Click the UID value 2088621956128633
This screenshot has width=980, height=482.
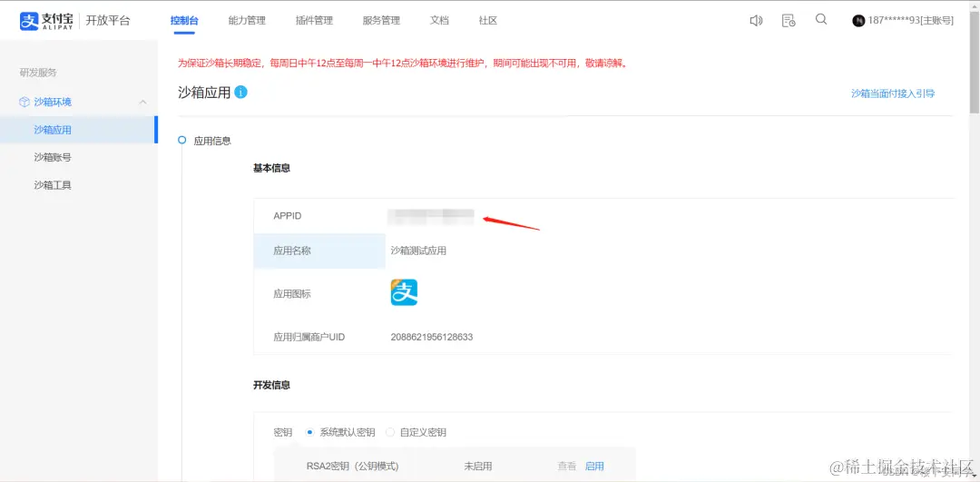coord(432,337)
